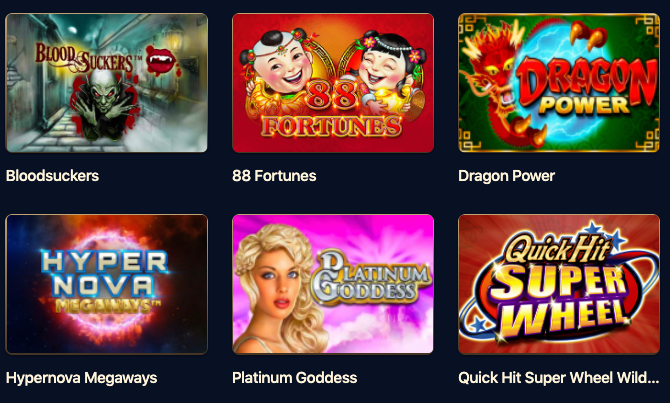
Task: Click the vampire figure in Bloodsuckers artwork
Action: 106,106
